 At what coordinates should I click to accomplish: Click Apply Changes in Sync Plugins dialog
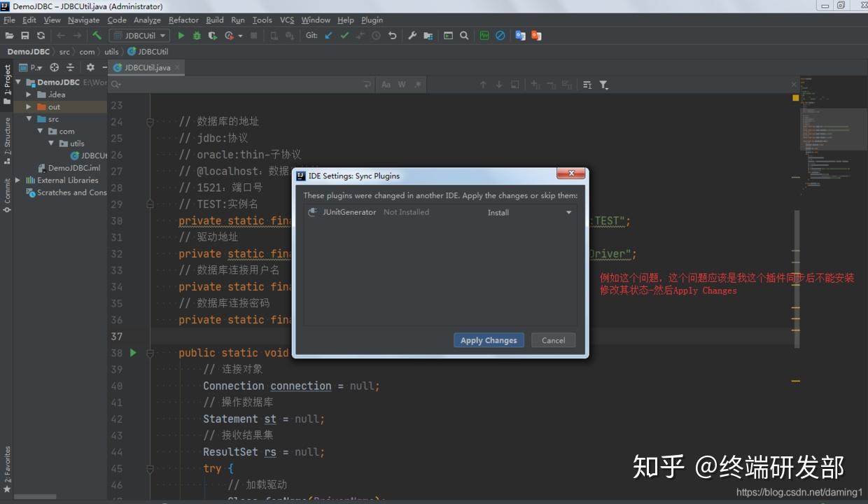click(x=489, y=340)
